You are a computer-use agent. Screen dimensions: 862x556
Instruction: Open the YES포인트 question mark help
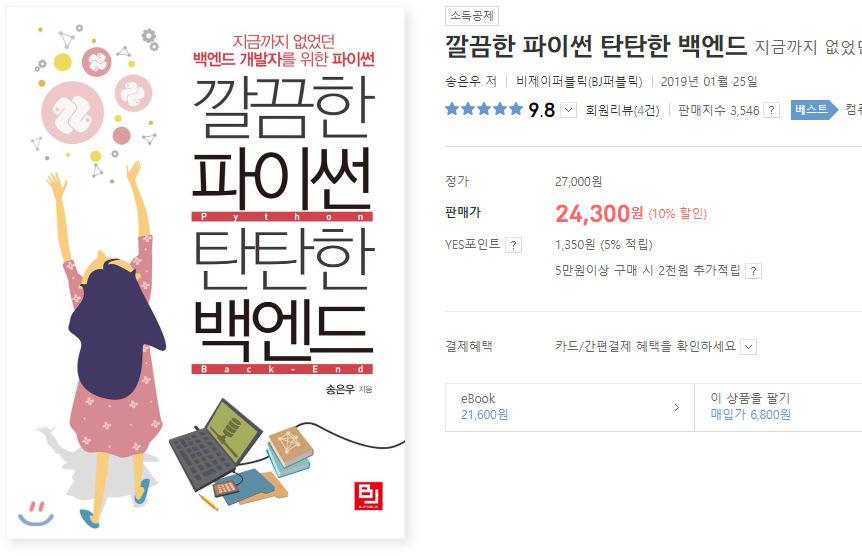(513, 245)
